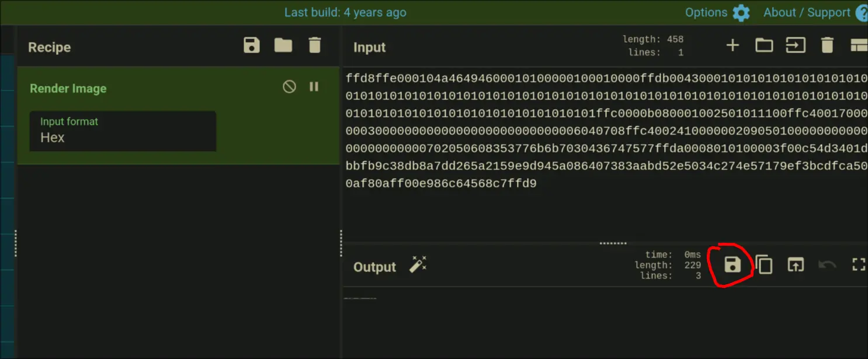
Task: Undo the last output change
Action: pyautogui.click(x=827, y=265)
